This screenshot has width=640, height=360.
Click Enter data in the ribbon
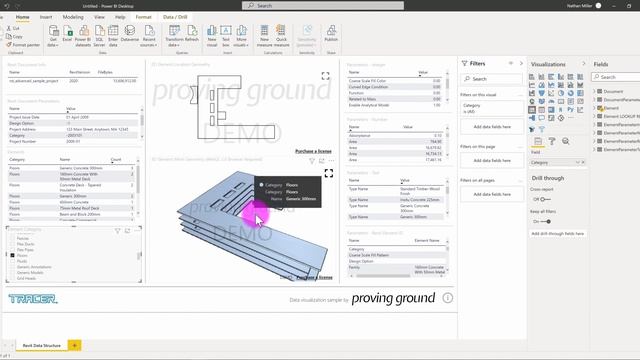pyautogui.click(x=113, y=36)
